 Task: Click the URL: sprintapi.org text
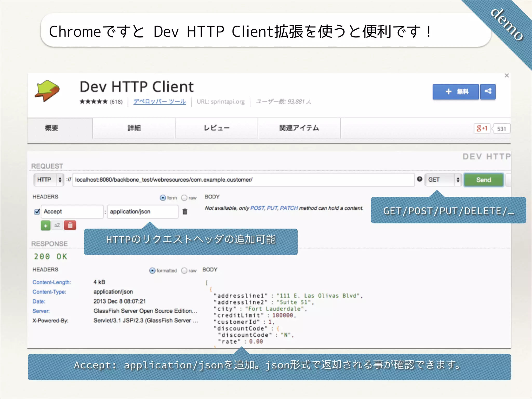[221, 102]
